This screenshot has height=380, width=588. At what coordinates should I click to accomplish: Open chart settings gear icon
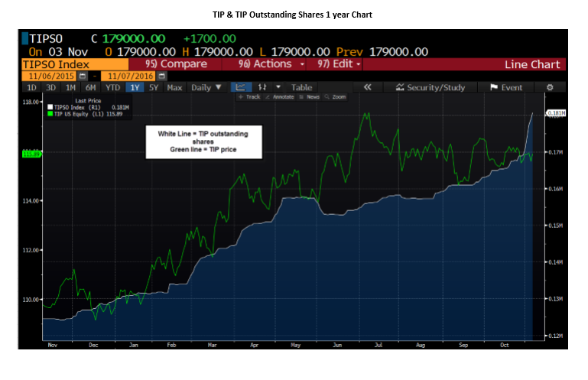click(x=549, y=88)
